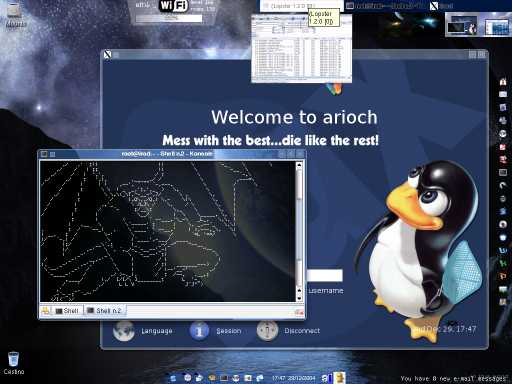The height and width of the screenshot is (384, 512).
Task: Switch to the Konsole entry in the top taskbar
Action: click(386, 6)
